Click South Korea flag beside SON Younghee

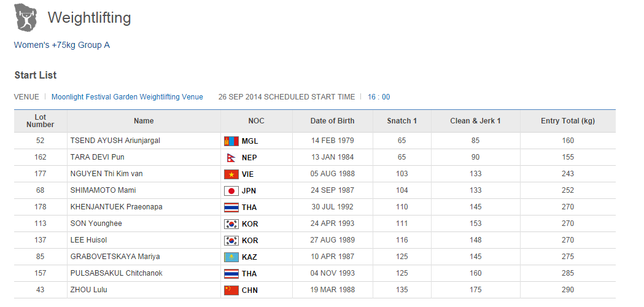(x=231, y=223)
